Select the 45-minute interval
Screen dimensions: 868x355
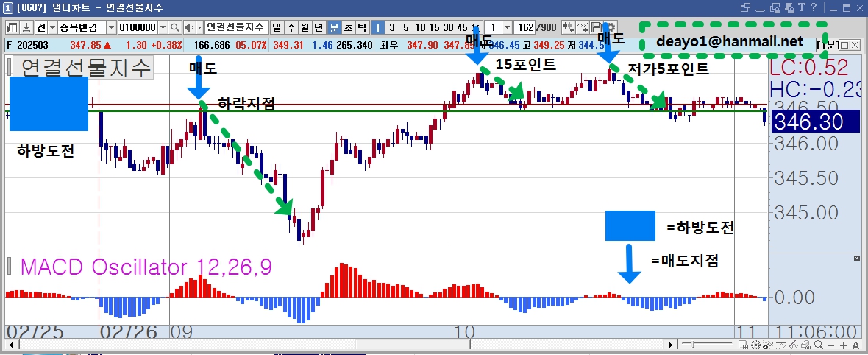click(x=462, y=27)
